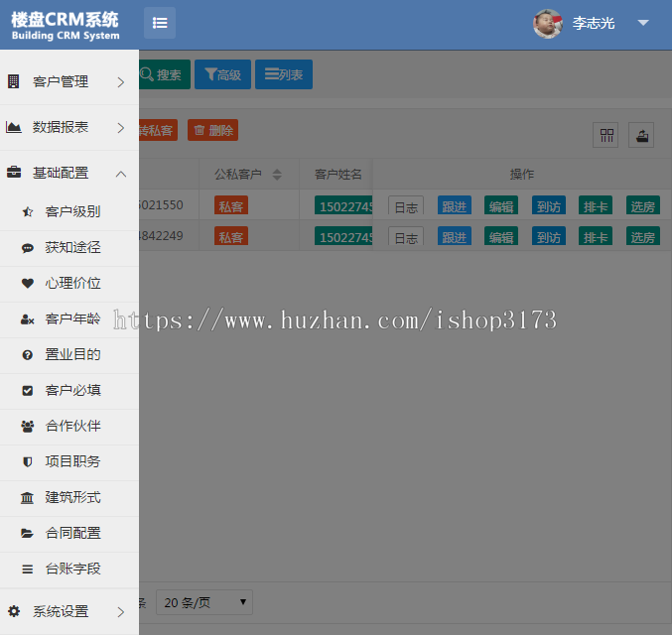Screen dimensions: 672x635
Task: Click the 列表 list view button
Action: click(x=284, y=74)
